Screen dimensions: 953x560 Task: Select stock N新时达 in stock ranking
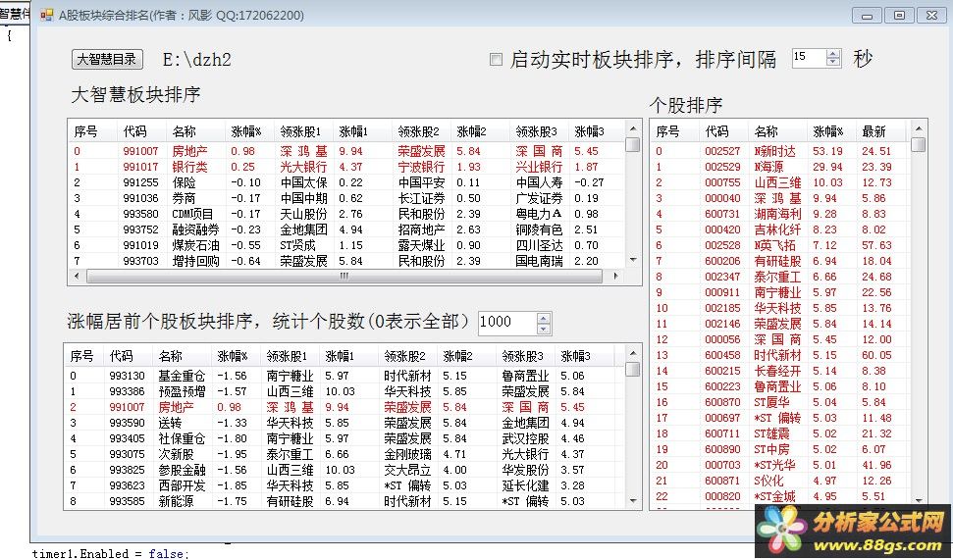781,151
